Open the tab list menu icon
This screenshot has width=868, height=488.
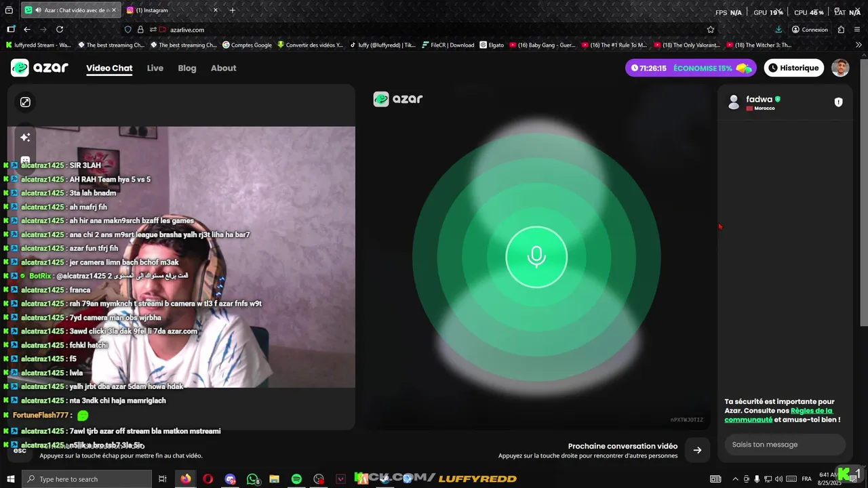coord(9,10)
